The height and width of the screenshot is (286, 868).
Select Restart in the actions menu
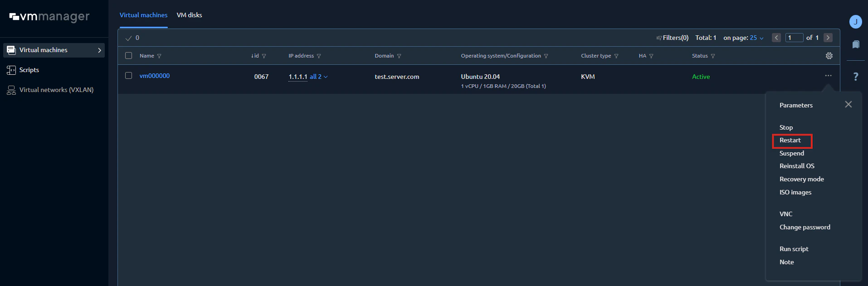[x=790, y=140]
